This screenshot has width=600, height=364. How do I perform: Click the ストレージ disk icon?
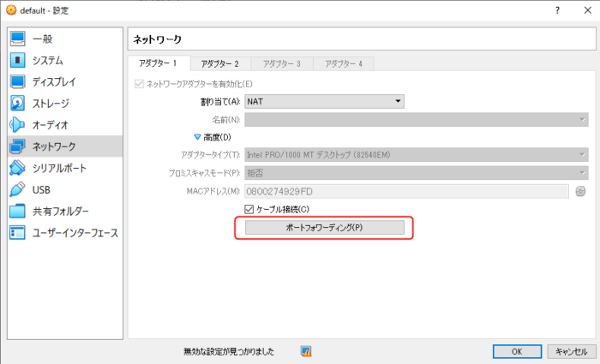pos(18,104)
